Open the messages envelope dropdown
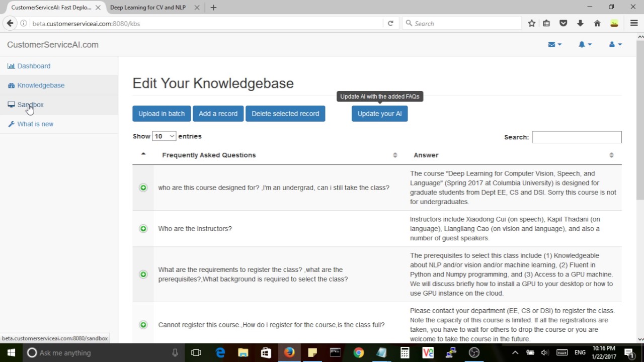This screenshot has width=644, height=362. tap(554, 45)
